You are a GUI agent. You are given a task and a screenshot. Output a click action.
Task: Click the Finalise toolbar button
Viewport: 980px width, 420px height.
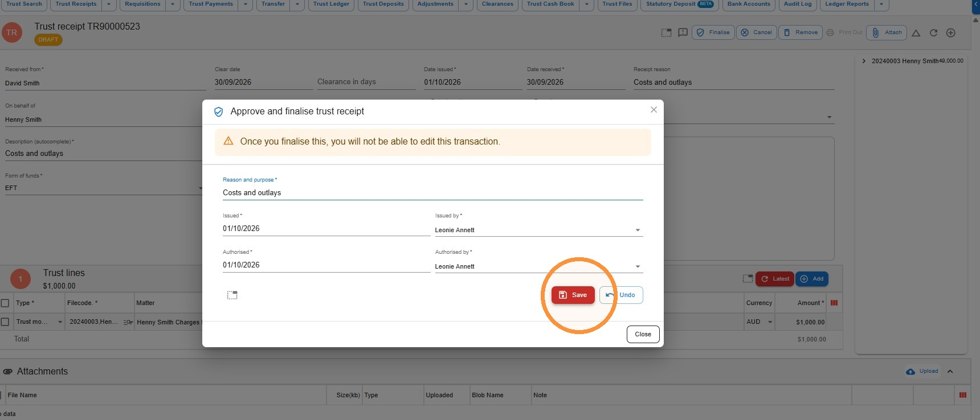713,32
